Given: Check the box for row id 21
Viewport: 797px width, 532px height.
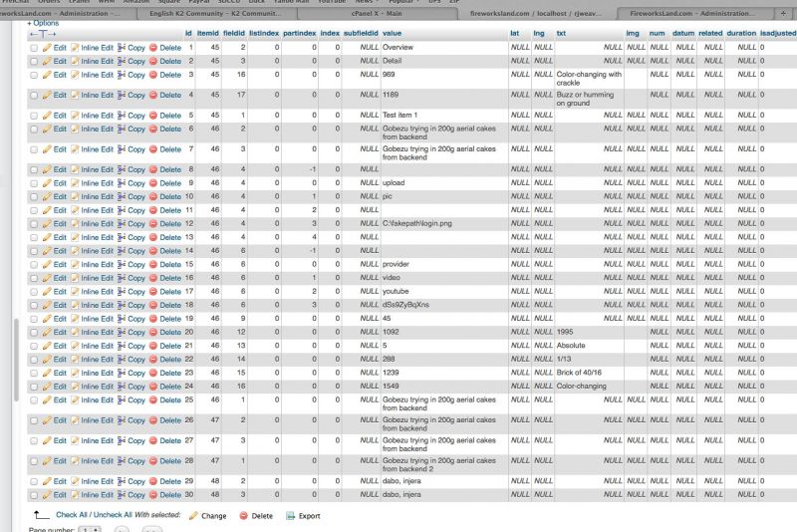Looking at the screenshot, I should pyautogui.click(x=34, y=346).
